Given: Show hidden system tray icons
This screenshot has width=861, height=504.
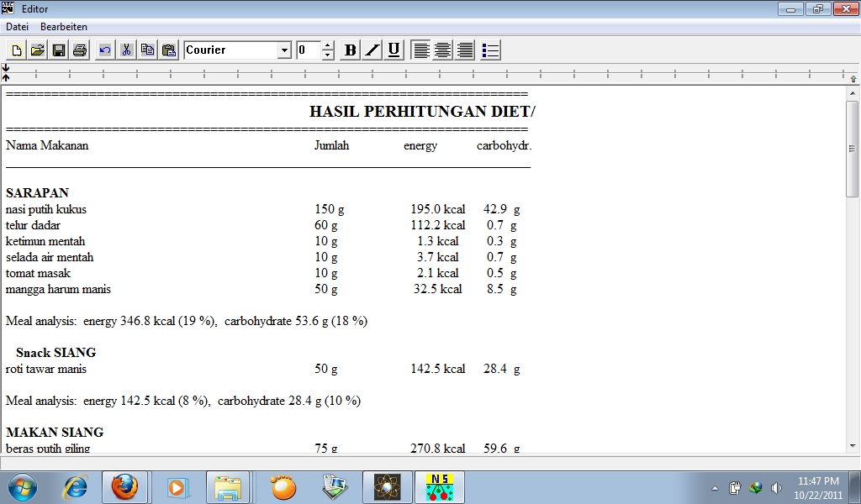Looking at the screenshot, I should click(x=714, y=487).
